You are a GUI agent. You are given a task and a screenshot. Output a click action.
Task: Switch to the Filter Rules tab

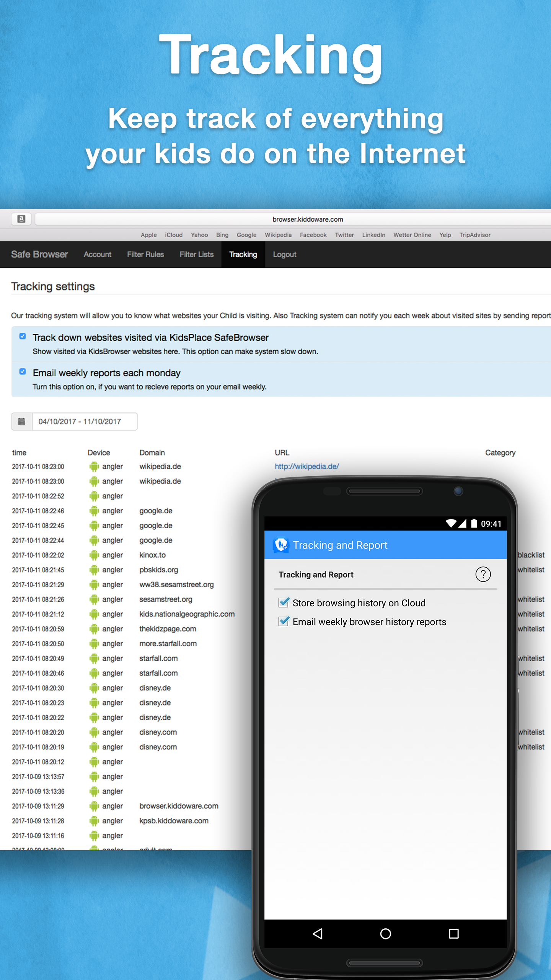145,255
